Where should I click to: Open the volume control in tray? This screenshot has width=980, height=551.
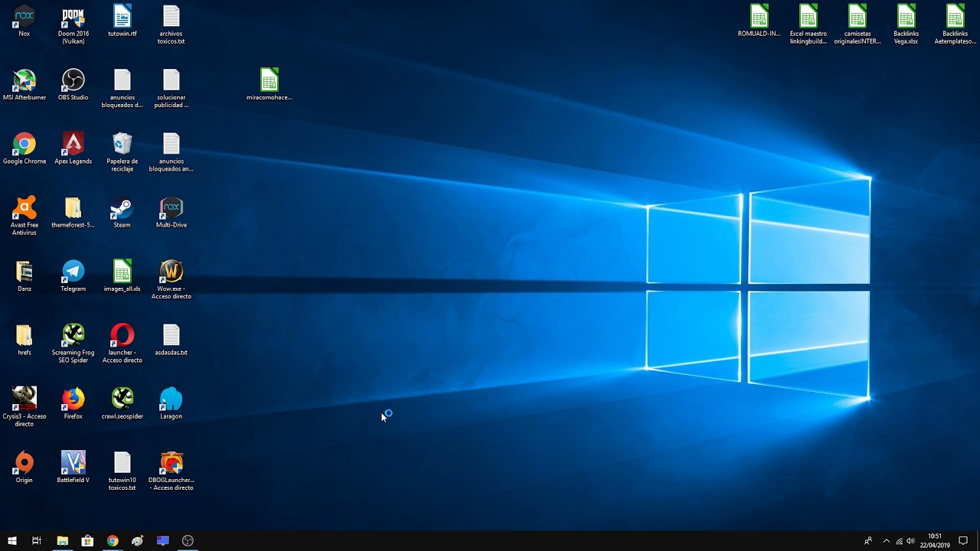[x=910, y=541]
